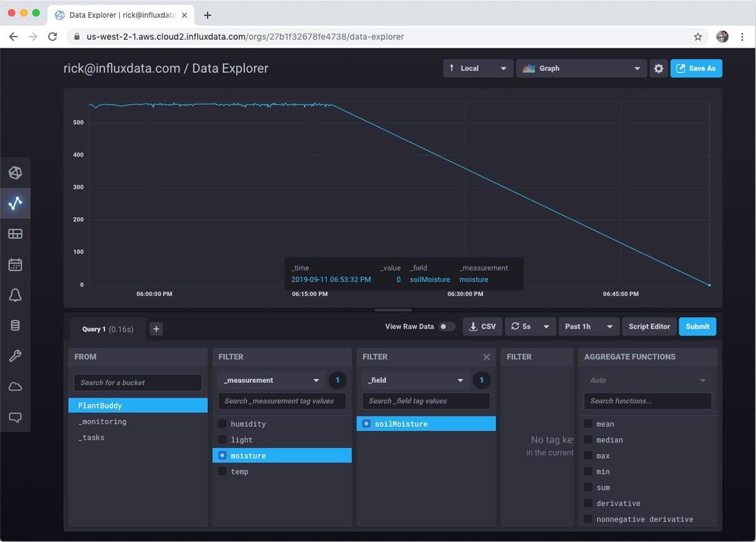This screenshot has height=542, width=756.
Task: Open the Load Data database icon
Action: click(16, 325)
